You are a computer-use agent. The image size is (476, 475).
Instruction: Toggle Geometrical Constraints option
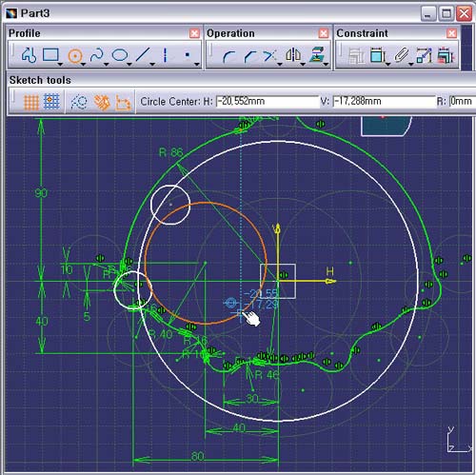(x=102, y=102)
